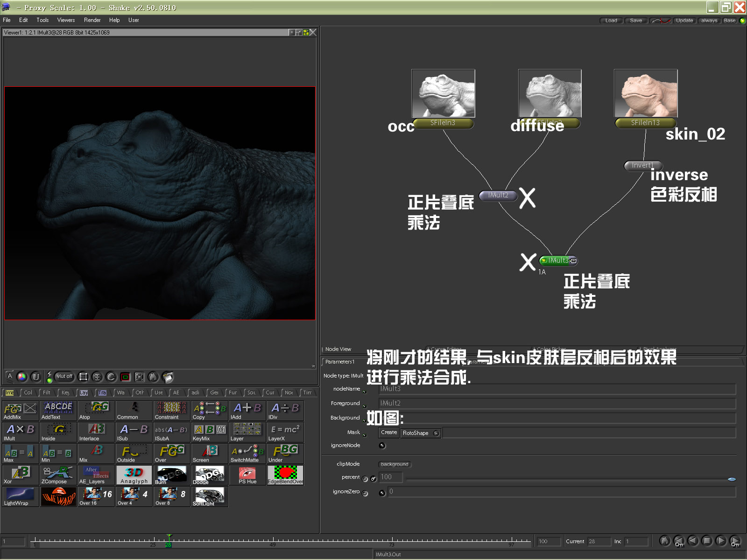Click the viewer RGB channel color wheel icon
747x560 pixels.
pos(22,377)
